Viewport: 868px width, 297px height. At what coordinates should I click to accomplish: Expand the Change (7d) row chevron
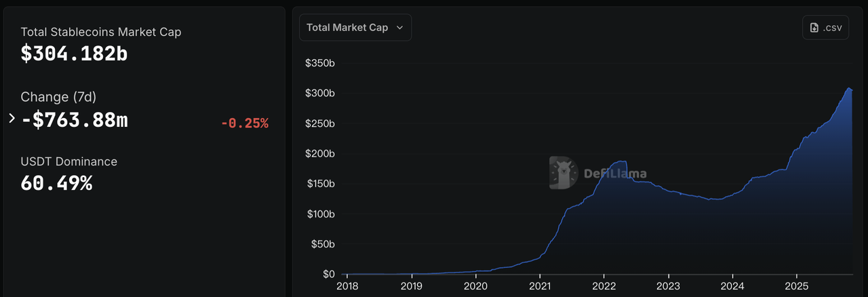click(x=12, y=119)
